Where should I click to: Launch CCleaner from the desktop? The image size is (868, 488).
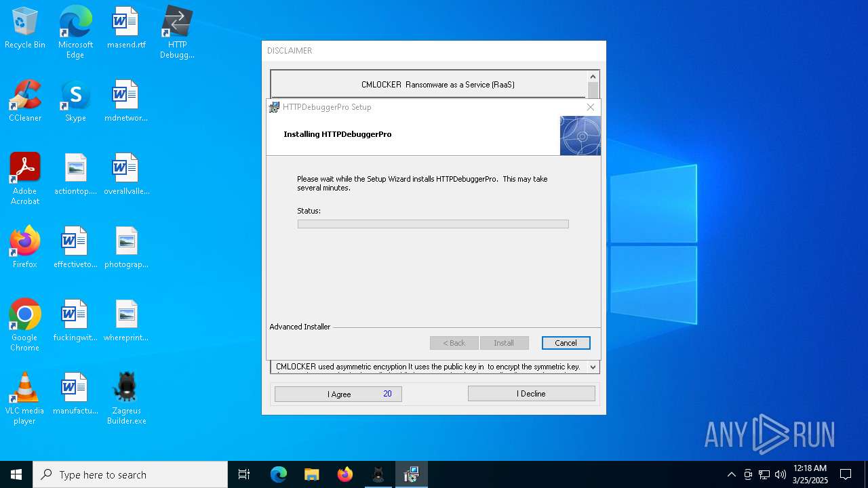[25, 102]
